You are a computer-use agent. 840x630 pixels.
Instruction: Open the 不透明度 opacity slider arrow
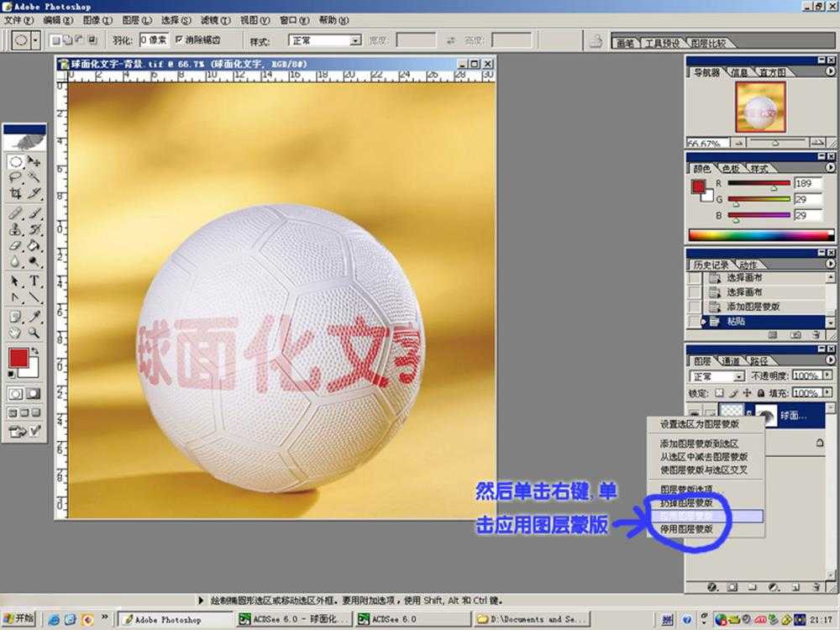point(827,375)
